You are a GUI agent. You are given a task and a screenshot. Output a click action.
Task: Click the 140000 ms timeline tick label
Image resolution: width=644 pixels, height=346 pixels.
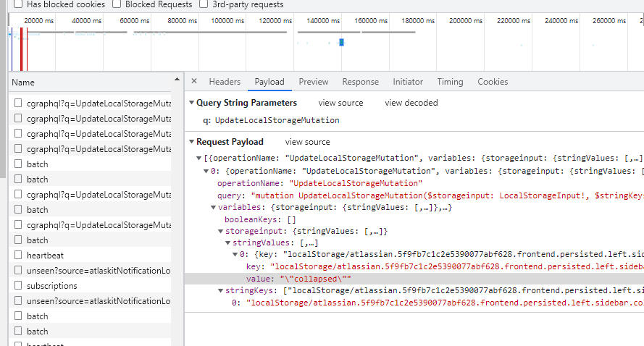323,20
